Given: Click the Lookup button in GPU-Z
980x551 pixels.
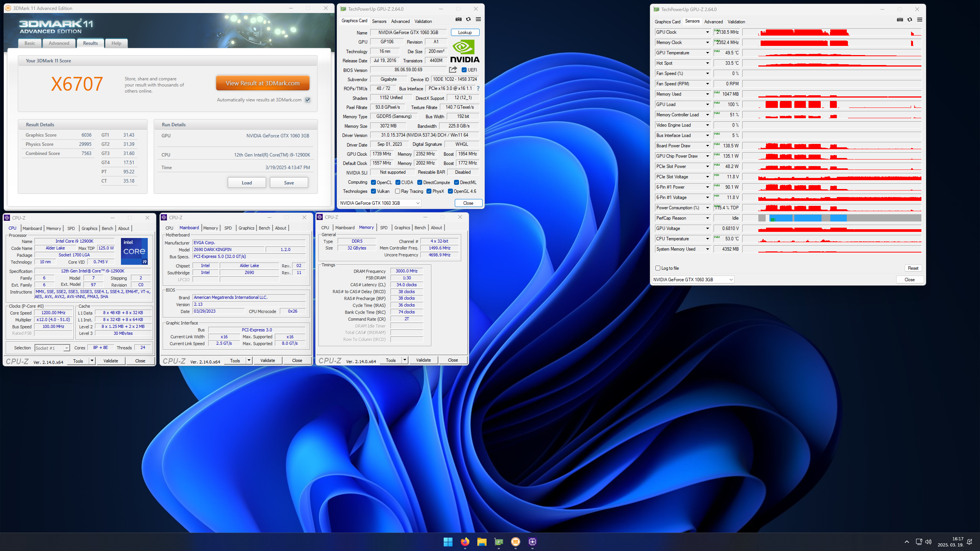Looking at the screenshot, I should click(465, 33).
